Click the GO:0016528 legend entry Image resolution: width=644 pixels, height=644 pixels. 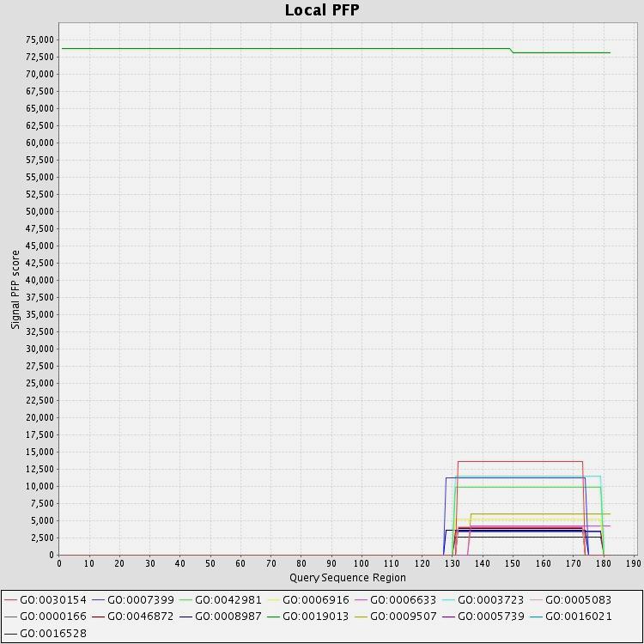click(x=46, y=634)
